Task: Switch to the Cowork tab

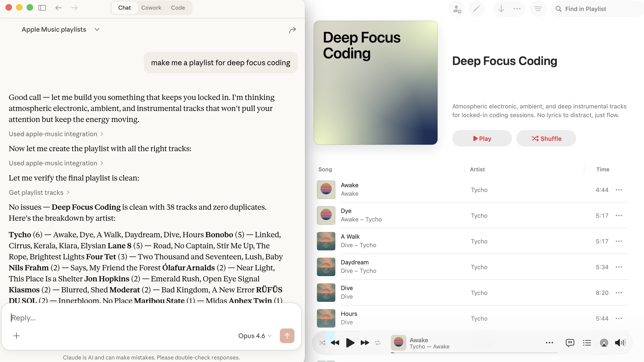Action: click(151, 8)
